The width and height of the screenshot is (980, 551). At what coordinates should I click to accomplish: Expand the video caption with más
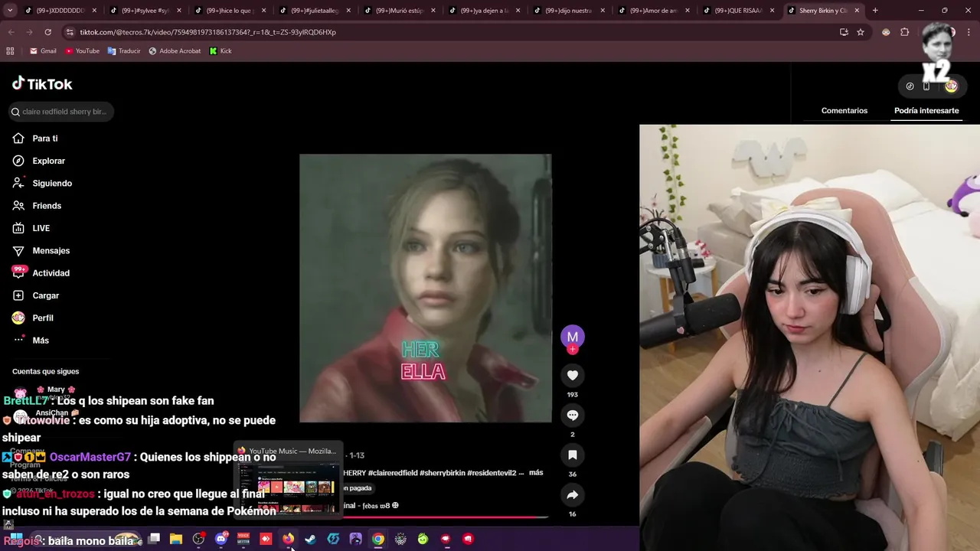pyautogui.click(x=536, y=472)
